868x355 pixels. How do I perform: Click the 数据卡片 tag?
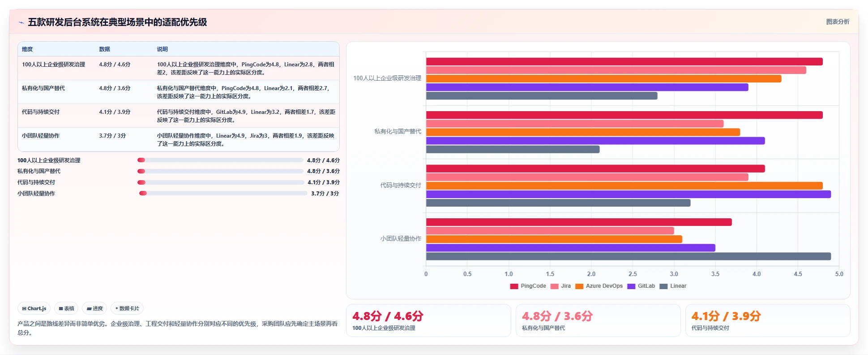point(127,308)
